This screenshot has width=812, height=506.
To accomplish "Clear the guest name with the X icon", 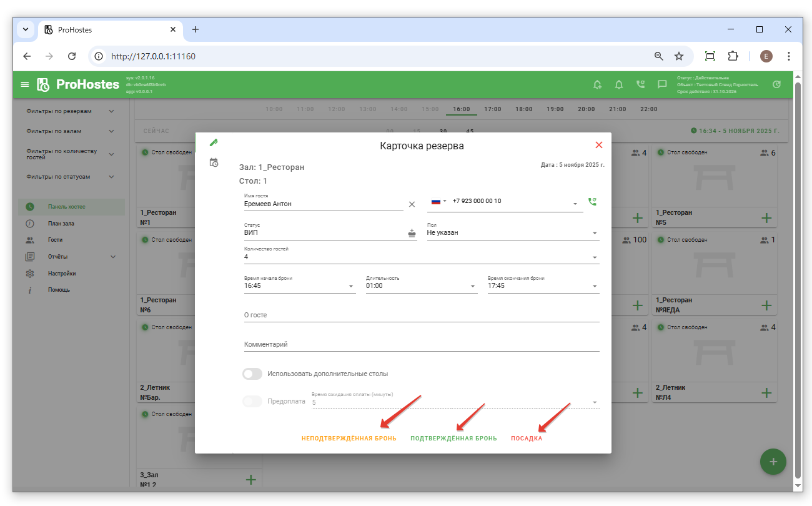I will click(412, 204).
